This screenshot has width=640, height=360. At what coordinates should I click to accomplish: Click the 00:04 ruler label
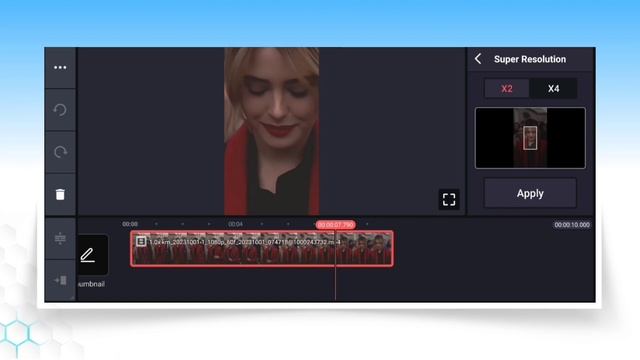pos(236,224)
